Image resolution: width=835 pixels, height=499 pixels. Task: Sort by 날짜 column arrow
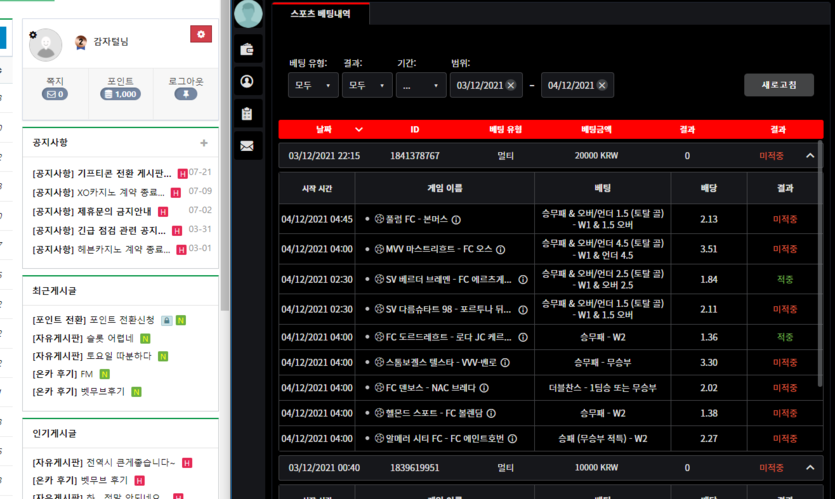pyautogui.click(x=359, y=129)
